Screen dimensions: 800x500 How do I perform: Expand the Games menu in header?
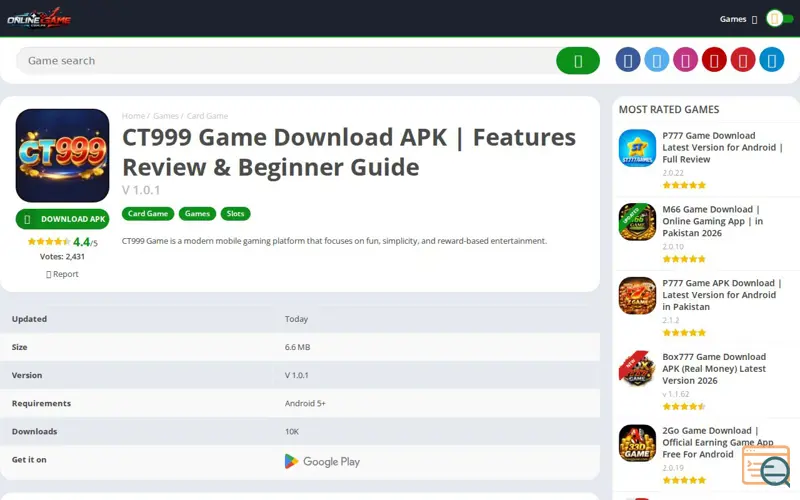click(738, 19)
